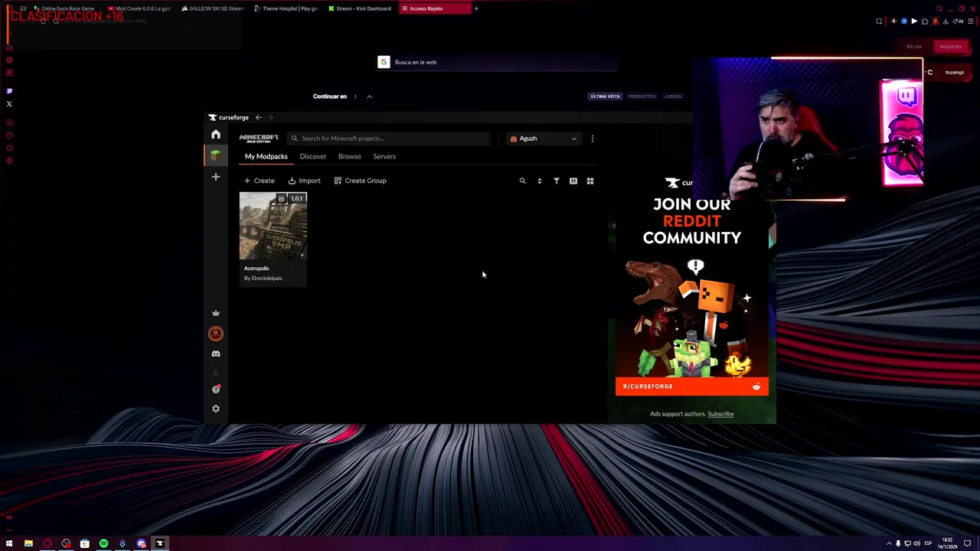Switch modpacks to grid view
Viewport: 980px width, 551px height.
590,181
